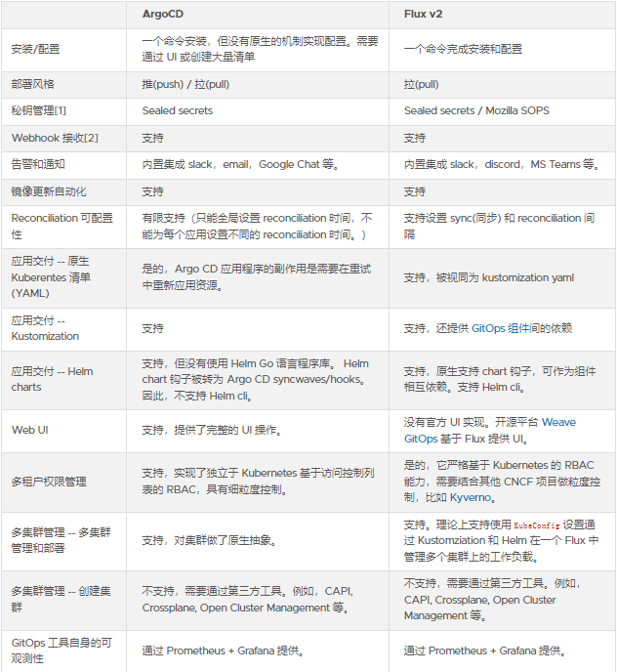
Task: Select 'slack, email, Google Chat' cell
Action: tap(240, 164)
